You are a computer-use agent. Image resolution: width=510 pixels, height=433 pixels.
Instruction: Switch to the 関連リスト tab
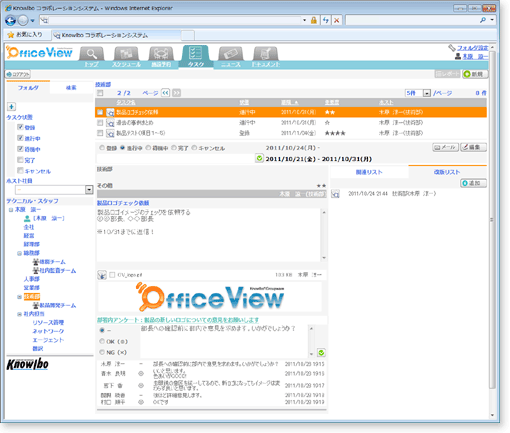pyautogui.click(x=369, y=172)
